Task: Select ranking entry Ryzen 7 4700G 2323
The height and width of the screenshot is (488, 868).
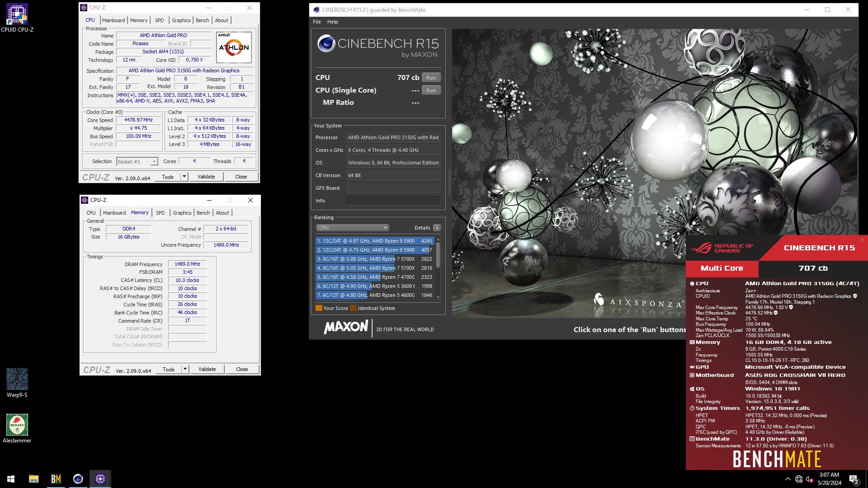Action: 375,277
